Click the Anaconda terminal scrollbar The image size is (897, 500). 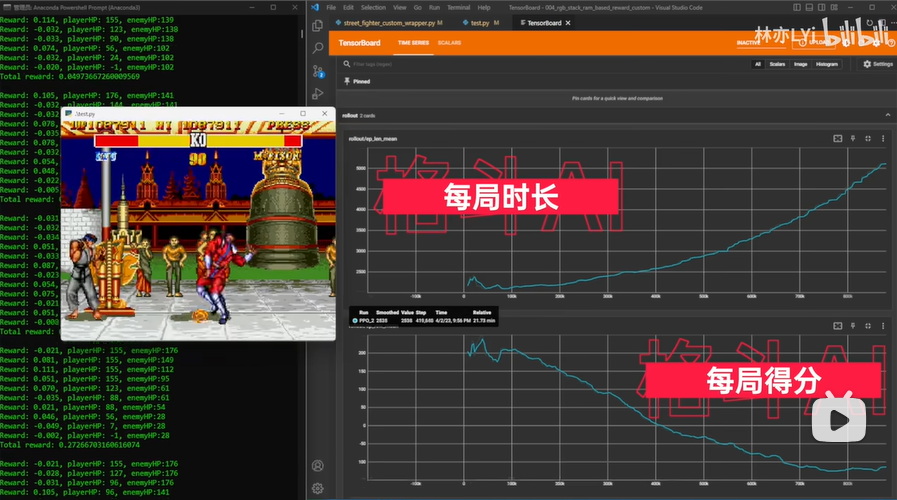point(302,34)
